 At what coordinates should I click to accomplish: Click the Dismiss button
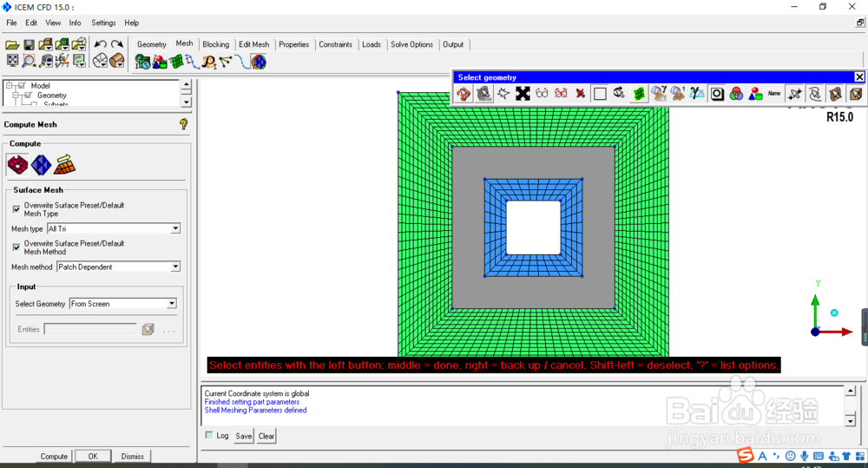click(x=132, y=457)
